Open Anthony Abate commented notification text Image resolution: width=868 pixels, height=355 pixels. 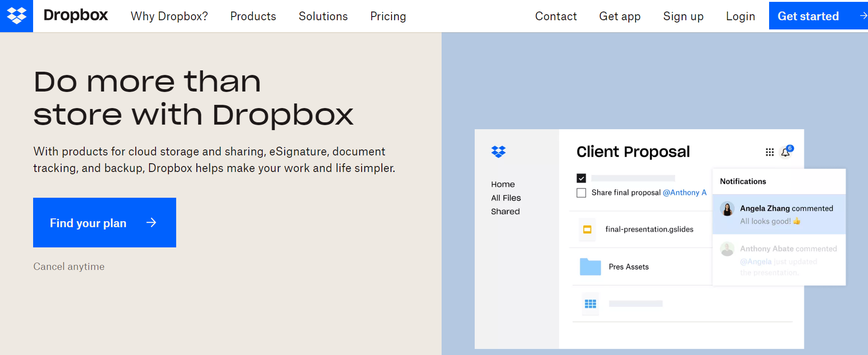coord(788,249)
